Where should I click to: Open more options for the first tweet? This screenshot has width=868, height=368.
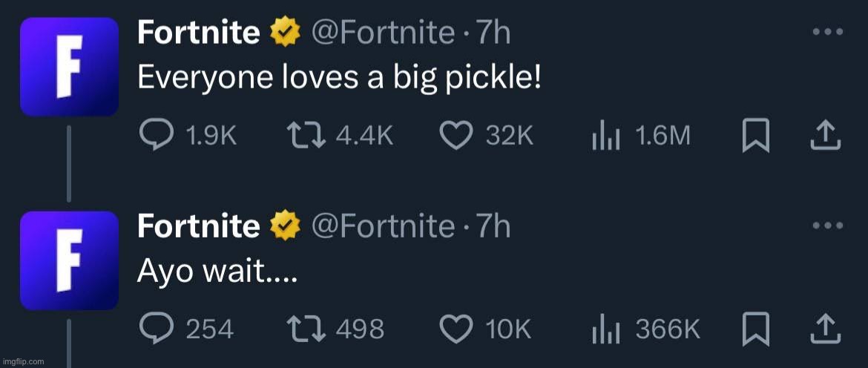pyautogui.click(x=828, y=32)
